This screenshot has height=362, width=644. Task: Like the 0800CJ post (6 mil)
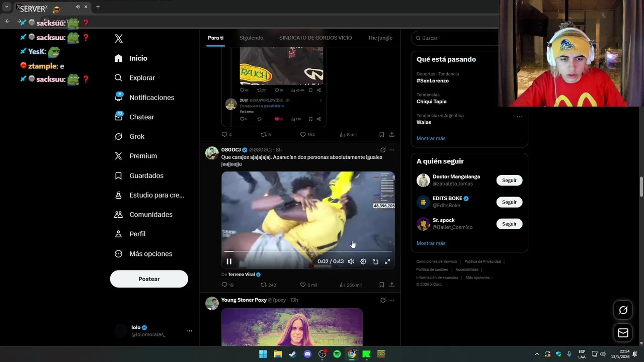click(308, 285)
